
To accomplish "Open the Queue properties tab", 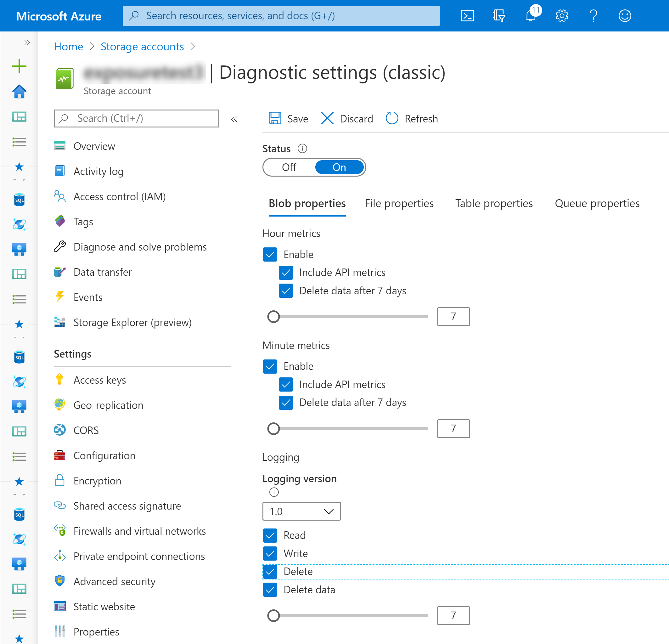I will tap(597, 204).
